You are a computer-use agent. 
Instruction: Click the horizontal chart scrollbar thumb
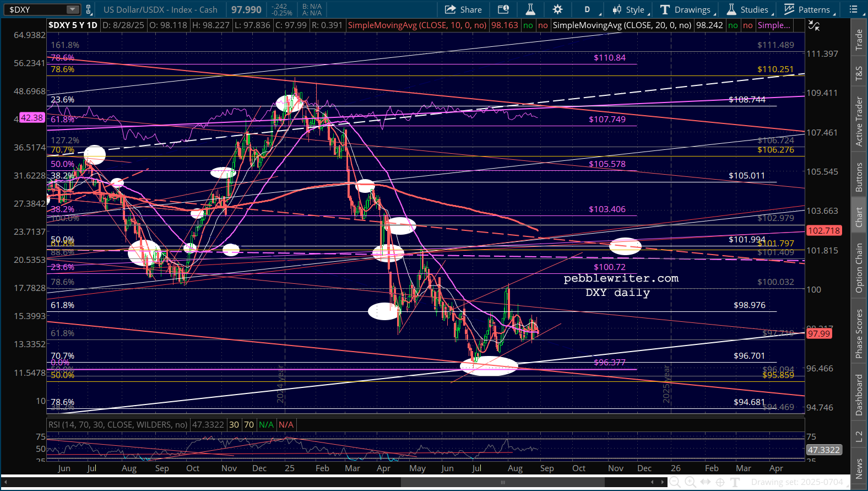502,482
